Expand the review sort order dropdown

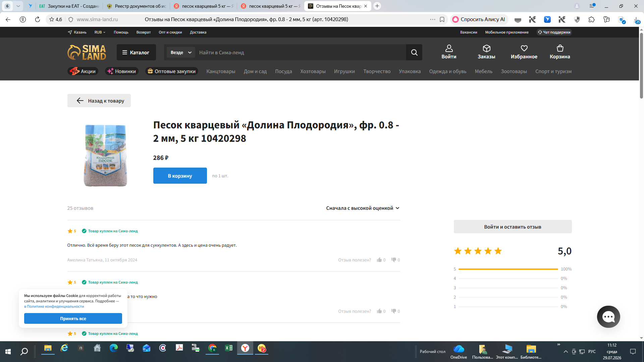click(x=363, y=208)
